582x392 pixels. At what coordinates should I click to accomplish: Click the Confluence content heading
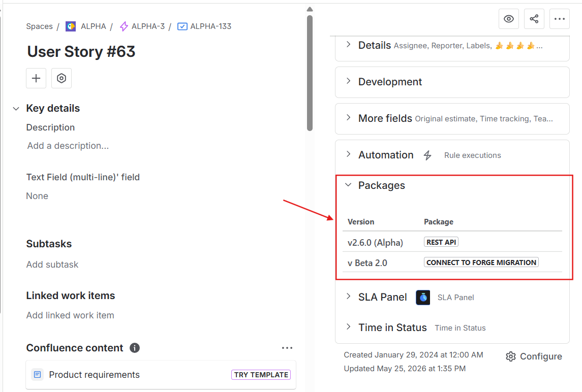click(x=75, y=348)
